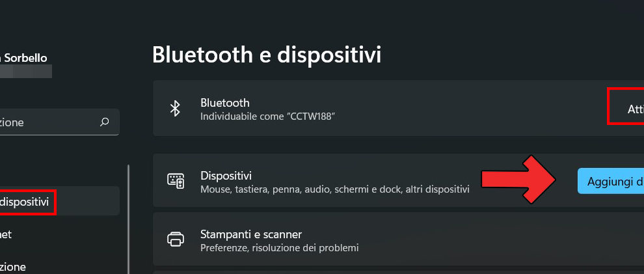Click the "Preferenze, risoluzione dei problemi" subtitle

pyautogui.click(x=279, y=248)
